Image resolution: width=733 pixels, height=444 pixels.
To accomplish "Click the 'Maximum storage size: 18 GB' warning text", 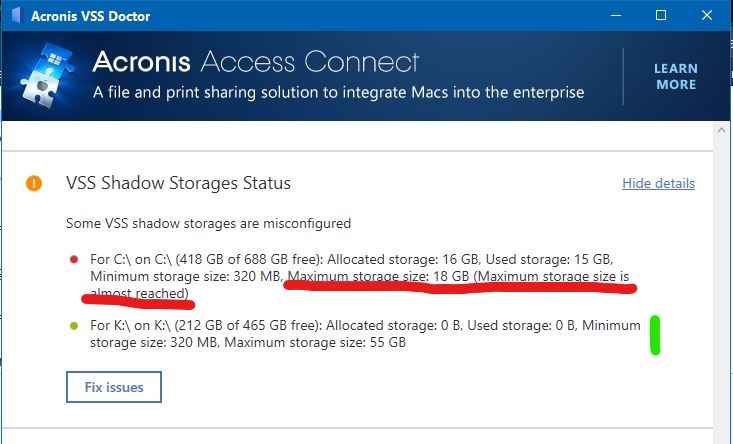I will [378, 275].
